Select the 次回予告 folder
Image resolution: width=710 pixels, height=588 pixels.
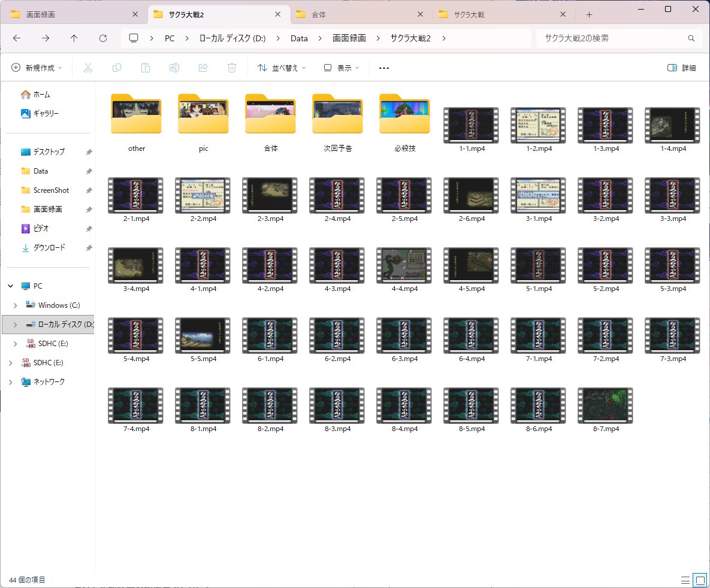338,122
